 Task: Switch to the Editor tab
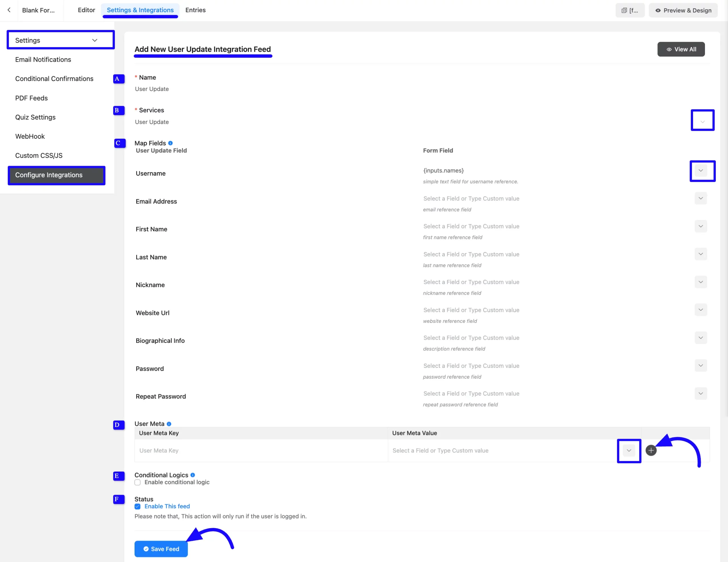click(86, 10)
